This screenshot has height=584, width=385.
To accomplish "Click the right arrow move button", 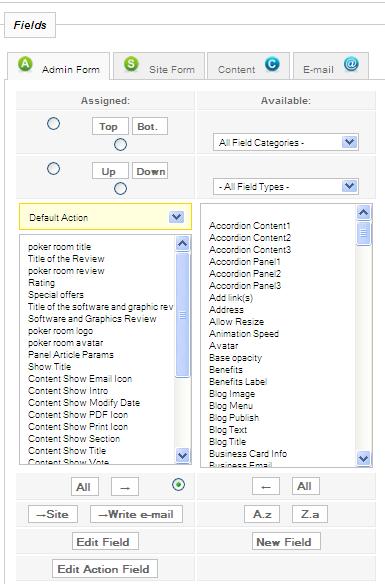I will click(x=125, y=487).
